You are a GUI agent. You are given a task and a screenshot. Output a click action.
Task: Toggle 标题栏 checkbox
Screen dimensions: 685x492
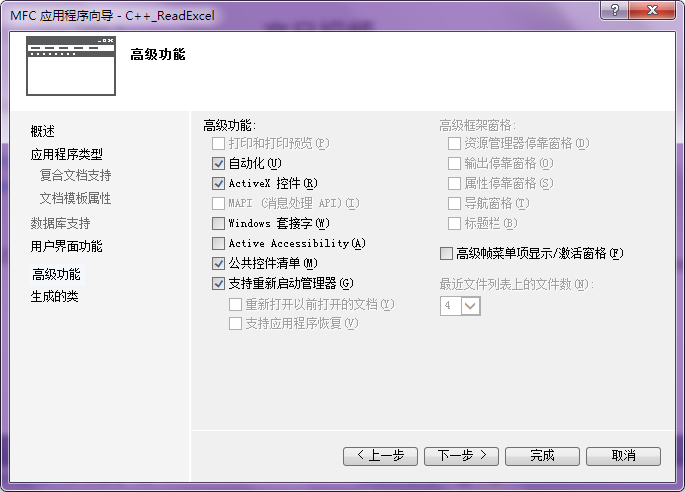(454, 223)
